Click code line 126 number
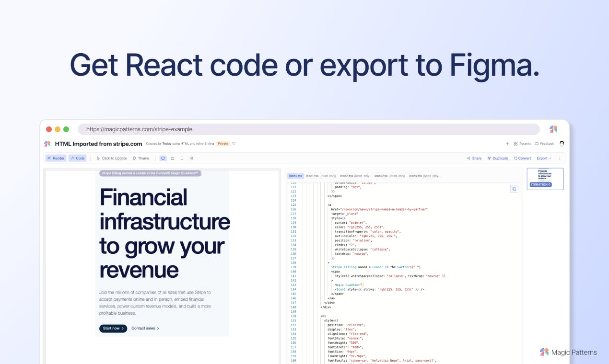609x364 pixels. (x=293, y=209)
